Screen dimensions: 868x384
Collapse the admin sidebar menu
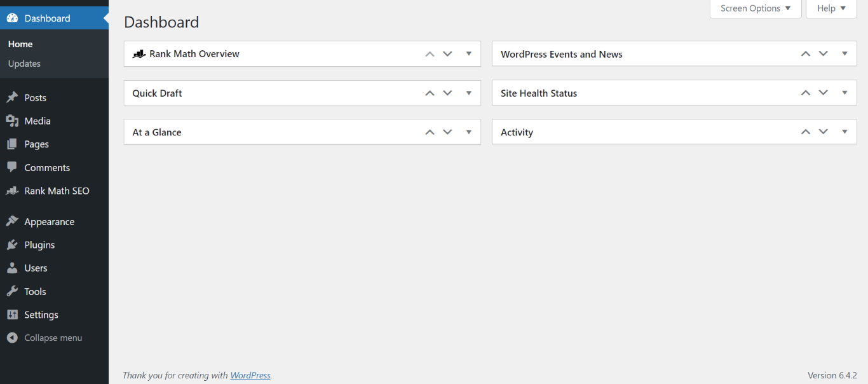(53, 338)
